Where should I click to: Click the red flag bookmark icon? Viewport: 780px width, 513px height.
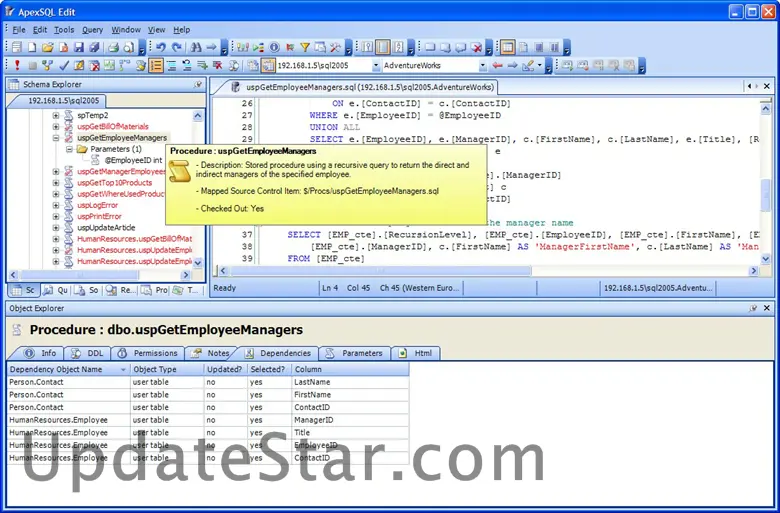tap(290, 48)
